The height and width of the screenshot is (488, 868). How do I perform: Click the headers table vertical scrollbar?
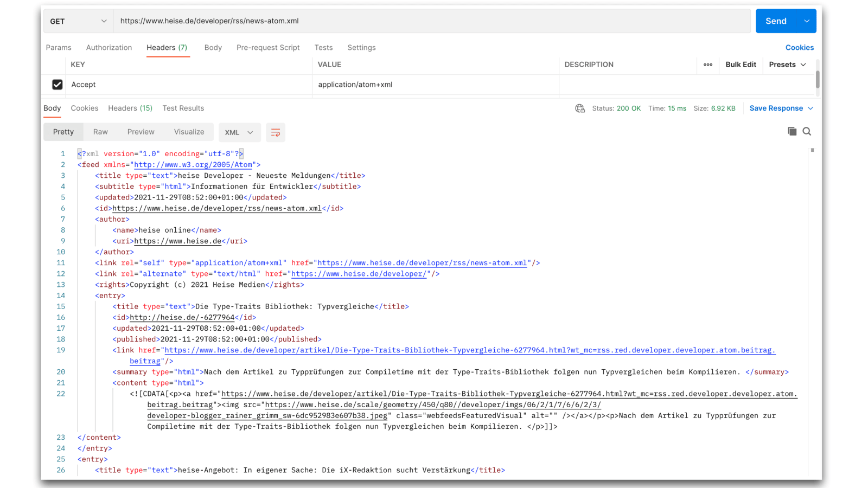pyautogui.click(x=818, y=79)
